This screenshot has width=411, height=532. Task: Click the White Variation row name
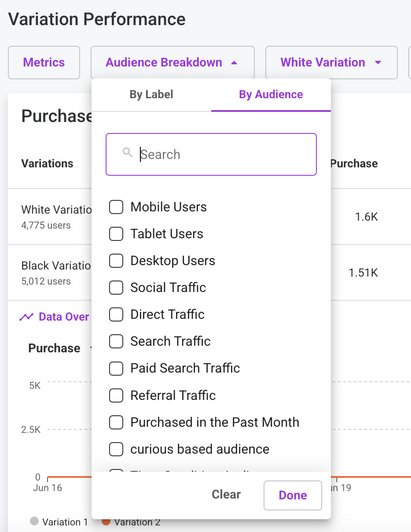[x=56, y=209]
